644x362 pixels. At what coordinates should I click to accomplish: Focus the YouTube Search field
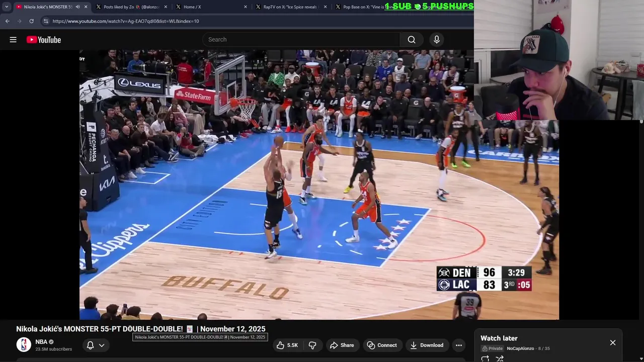[301, 40]
